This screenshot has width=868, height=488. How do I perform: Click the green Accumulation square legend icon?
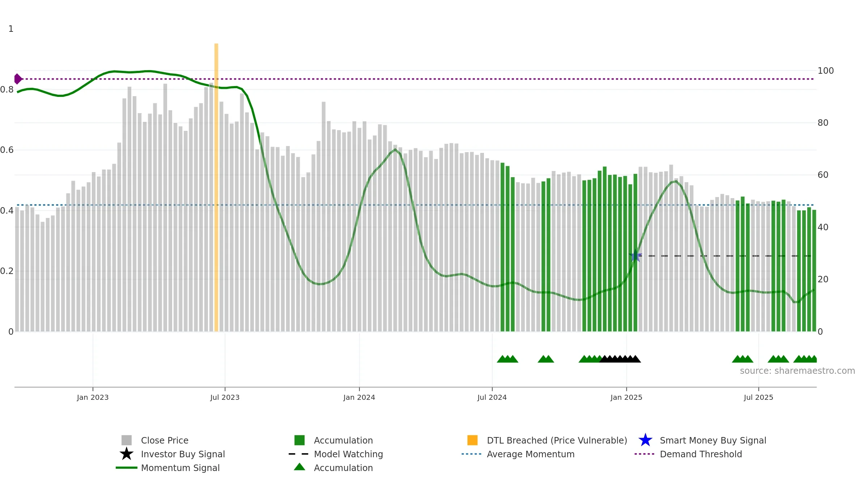point(299,440)
